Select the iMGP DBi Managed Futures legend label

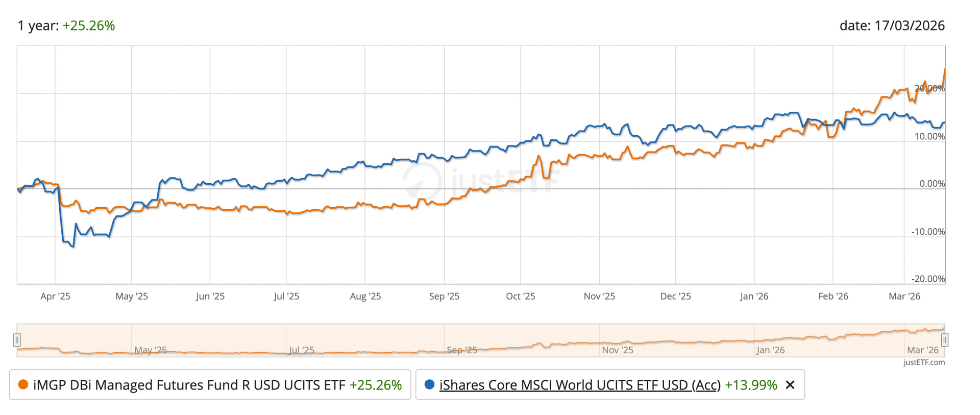pos(189,385)
